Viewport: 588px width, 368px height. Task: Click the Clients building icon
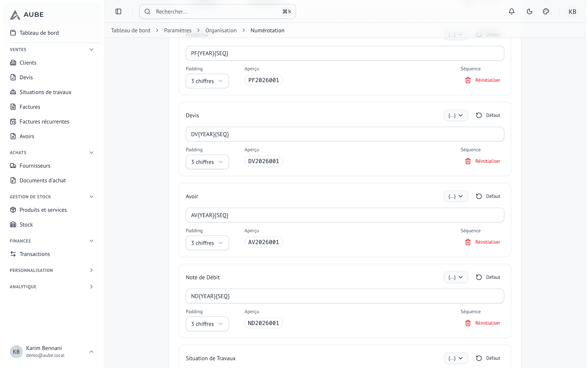coord(13,63)
